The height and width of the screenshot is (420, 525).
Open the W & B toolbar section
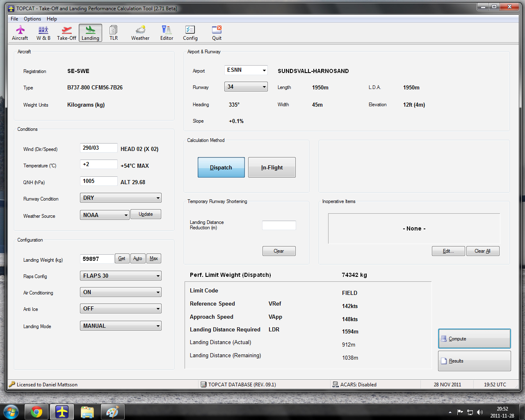tap(43, 33)
